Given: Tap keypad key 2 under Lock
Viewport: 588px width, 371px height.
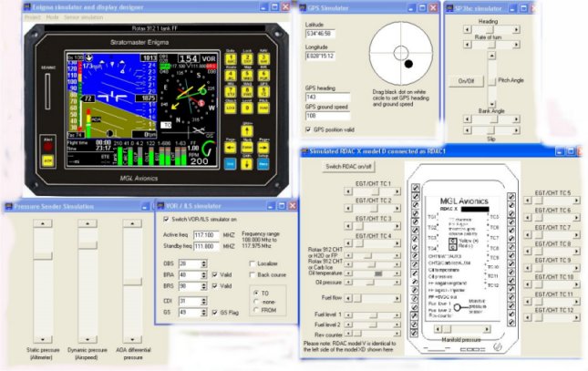Looking at the screenshot, I should tap(247, 59).
